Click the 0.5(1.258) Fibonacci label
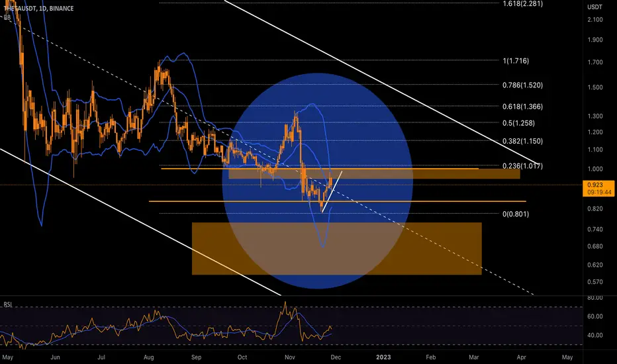This screenshot has width=617, height=364. coord(518,123)
